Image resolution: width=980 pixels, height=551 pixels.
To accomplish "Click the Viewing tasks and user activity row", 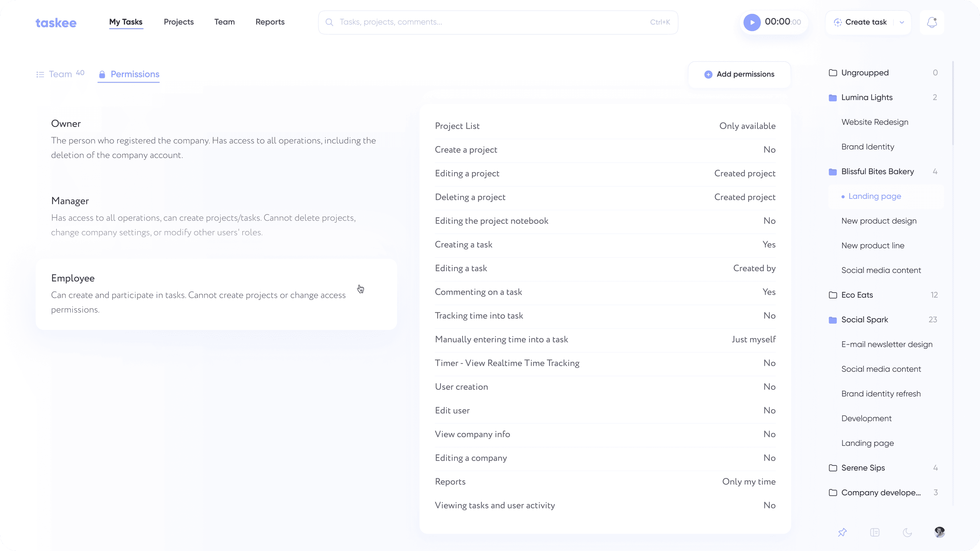I will pos(605,506).
